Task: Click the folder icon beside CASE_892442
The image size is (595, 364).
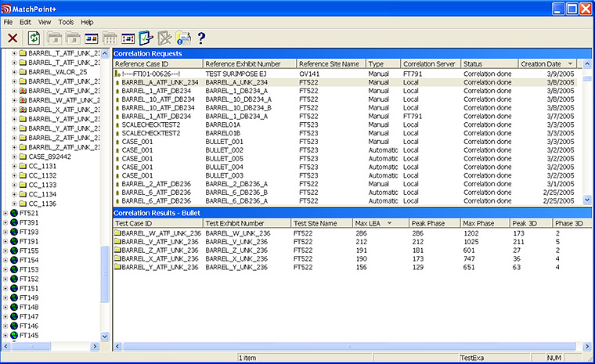Action: (23, 157)
